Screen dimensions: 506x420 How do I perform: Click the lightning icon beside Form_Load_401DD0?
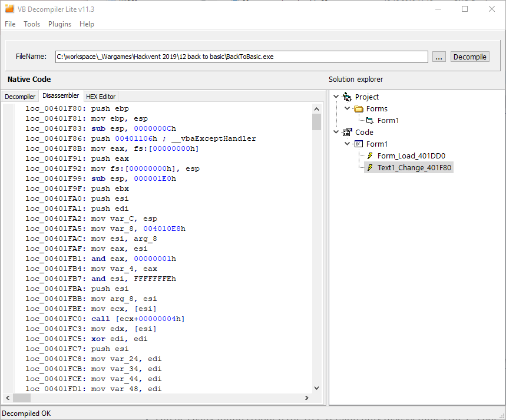coord(370,156)
